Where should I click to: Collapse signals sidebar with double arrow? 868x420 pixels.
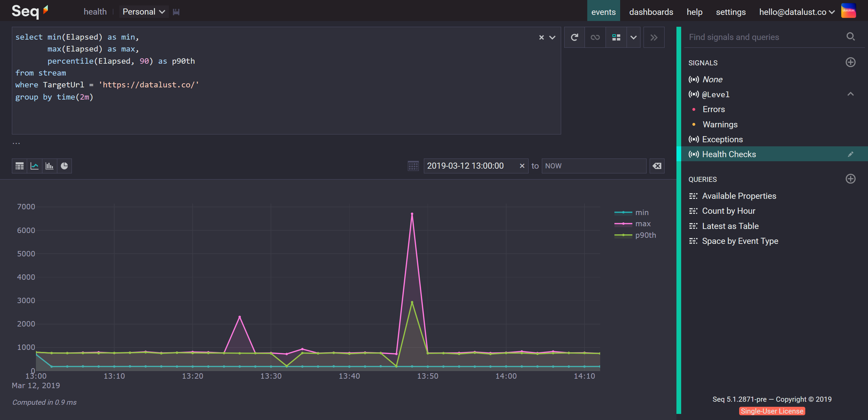pyautogui.click(x=654, y=37)
